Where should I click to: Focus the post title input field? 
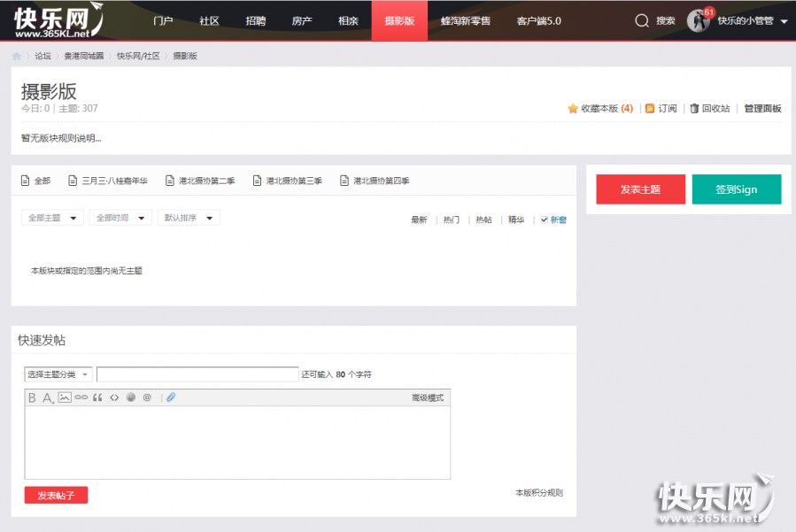(x=197, y=374)
